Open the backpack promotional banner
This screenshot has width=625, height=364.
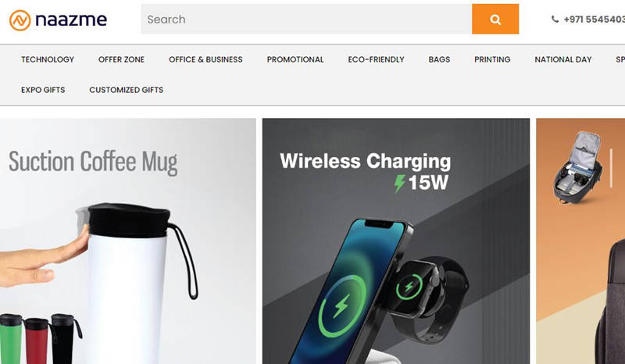tap(580, 241)
